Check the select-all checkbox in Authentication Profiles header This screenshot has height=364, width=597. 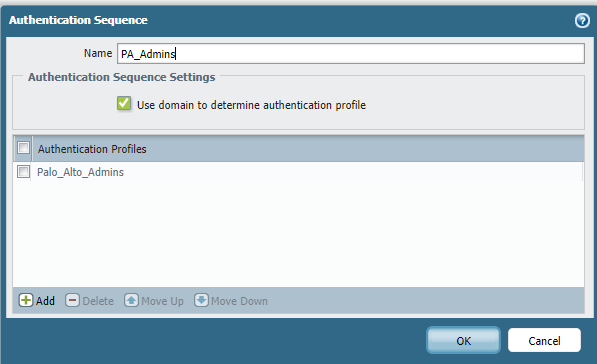[x=24, y=148]
